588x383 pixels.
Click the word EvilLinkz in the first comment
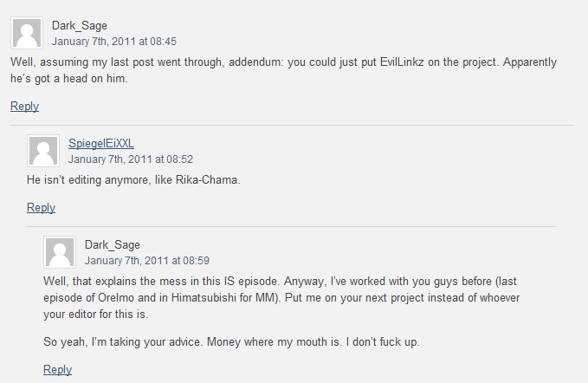tap(402, 62)
